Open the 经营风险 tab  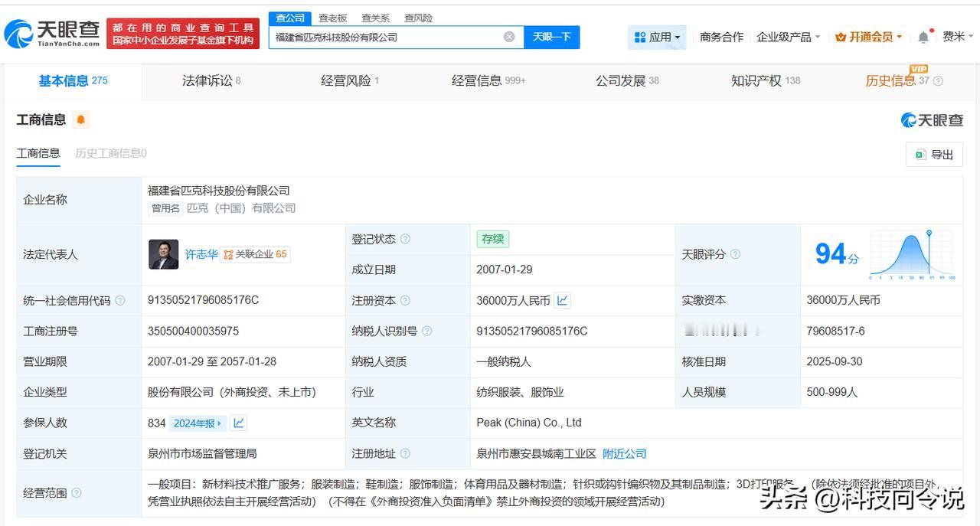(350, 80)
